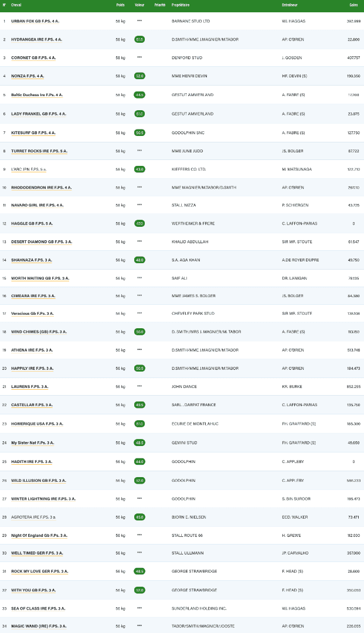Open the My Sister Nat horse link
Screen dimensions: 364x633
coord(33,443)
